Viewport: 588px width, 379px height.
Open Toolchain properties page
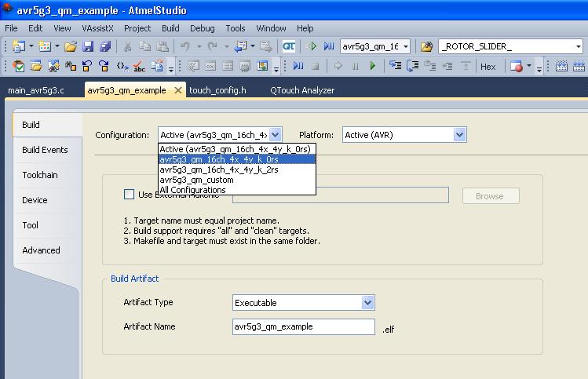(40, 175)
